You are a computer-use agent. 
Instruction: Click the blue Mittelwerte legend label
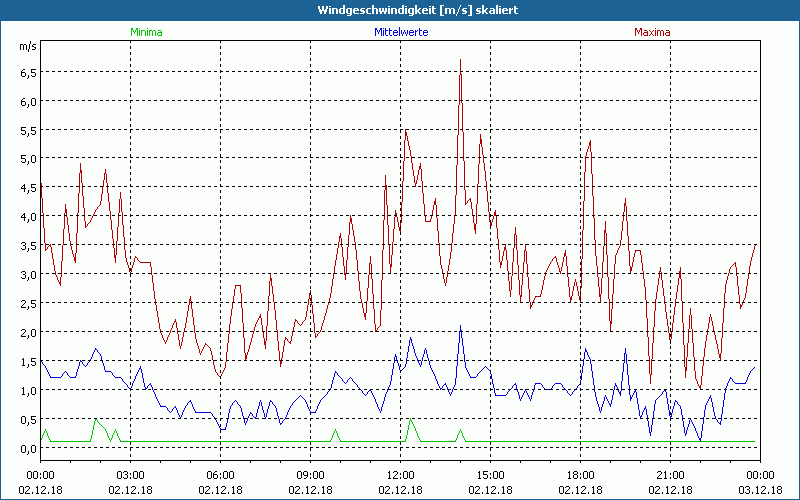point(400,32)
